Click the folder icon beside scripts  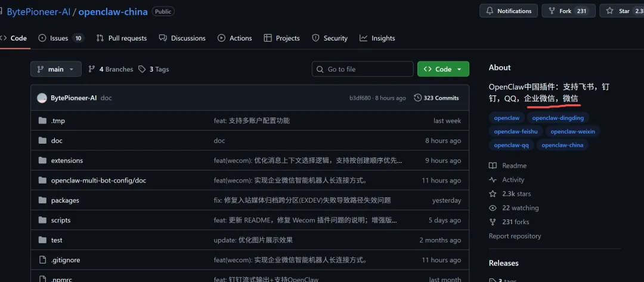[x=42, y=220]
